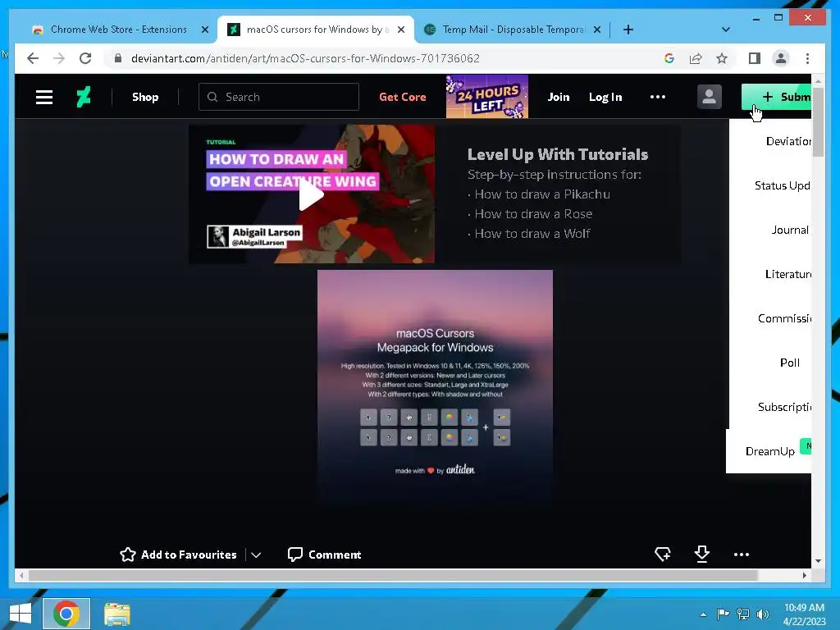Open Chrome three-dot menu
Image resolution: width=840 pixels, height=630 pixels.
click(x=807, y=58)
